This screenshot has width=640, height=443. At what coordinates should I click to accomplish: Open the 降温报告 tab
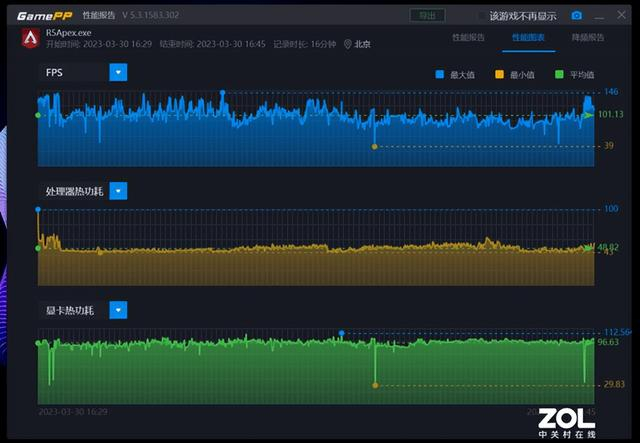(x=588, y=37)
